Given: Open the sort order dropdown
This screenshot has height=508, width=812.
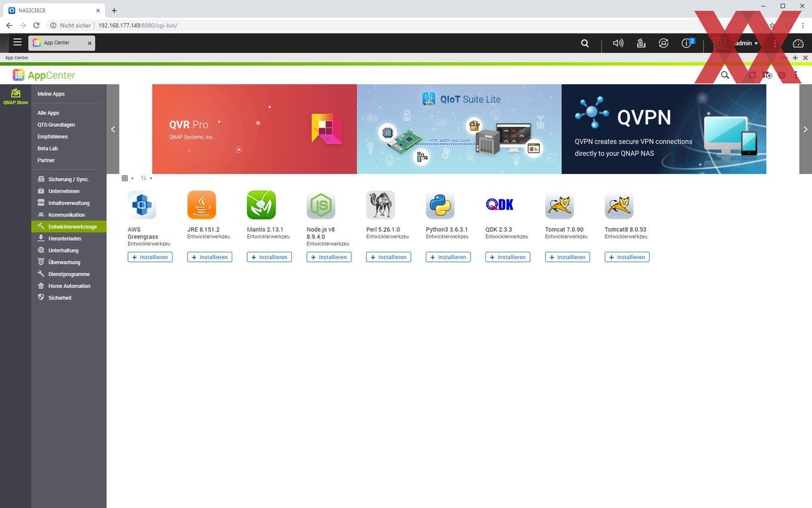Looking at the screenshot, I should pyautogui.click(x=146, y=178).
